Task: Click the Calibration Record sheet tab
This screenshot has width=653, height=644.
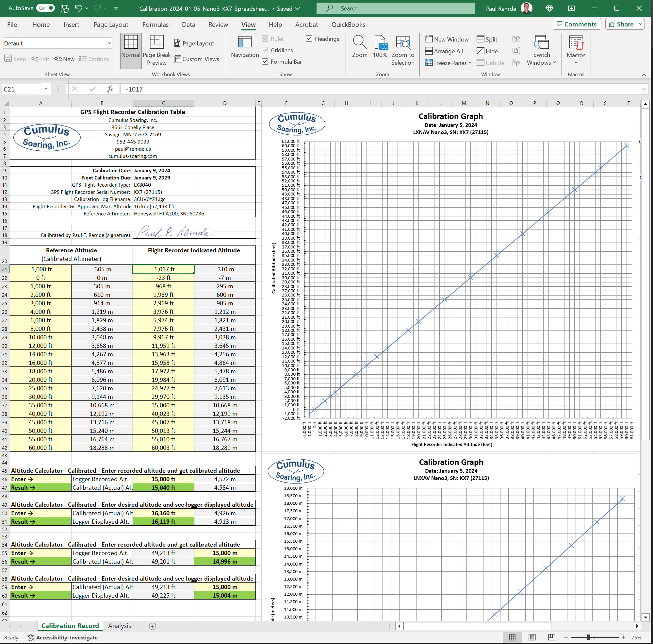Action: (x=70, y=626)
